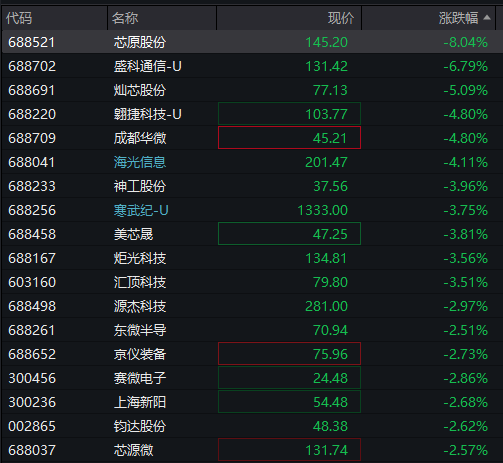503x463 pixels.
Task: Select stock code 688521
Action: click(x=32, y=42)
